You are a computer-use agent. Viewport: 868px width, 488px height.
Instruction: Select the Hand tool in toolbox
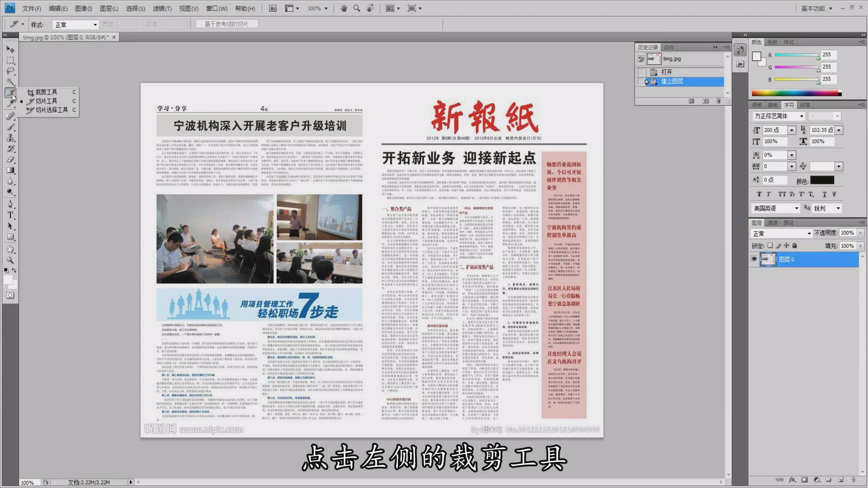[10, 249]
